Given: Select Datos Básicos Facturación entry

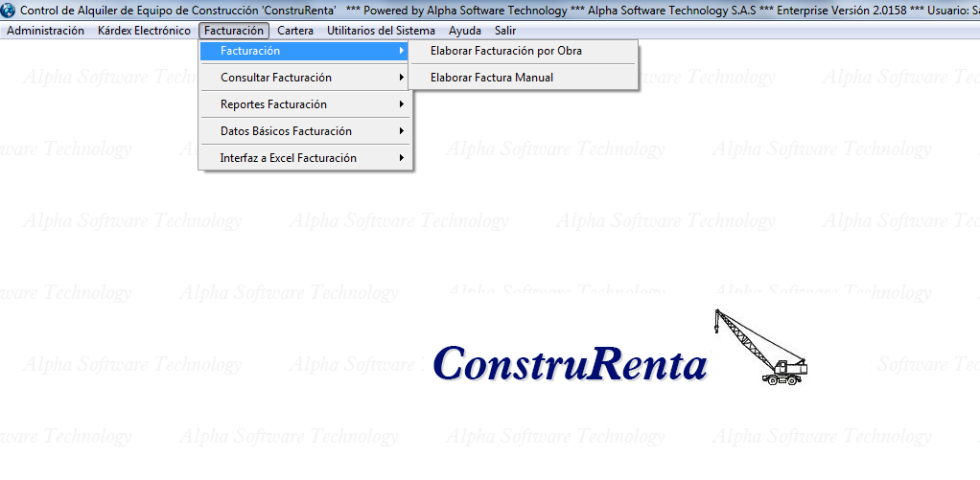Looking at the screenshot, I should (x=286, y=131).
